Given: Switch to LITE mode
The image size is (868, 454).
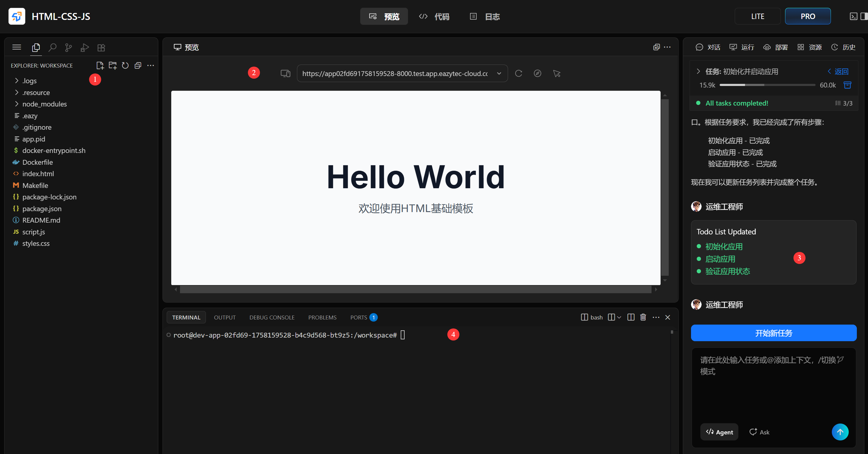Looking at the screenshot, I should click(x=757, y=16).
